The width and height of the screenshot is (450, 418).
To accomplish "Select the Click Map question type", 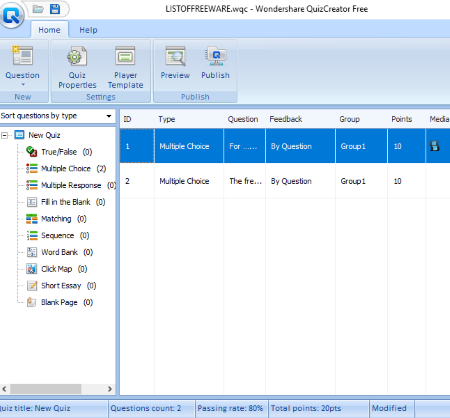I will (x=57, y=269).
